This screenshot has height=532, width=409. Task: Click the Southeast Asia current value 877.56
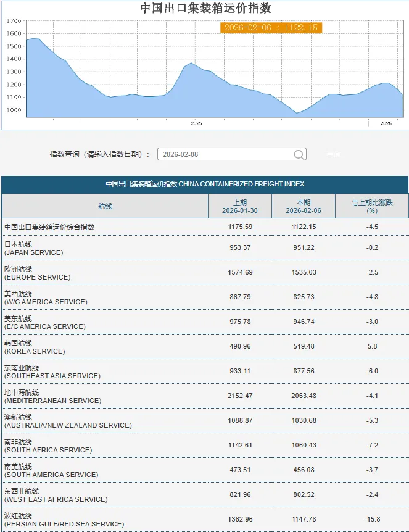(x=304, y=371)
